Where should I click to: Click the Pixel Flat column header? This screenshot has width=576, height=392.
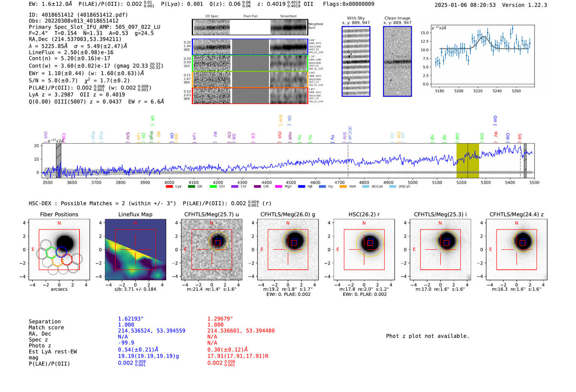[x=250, y=16]
